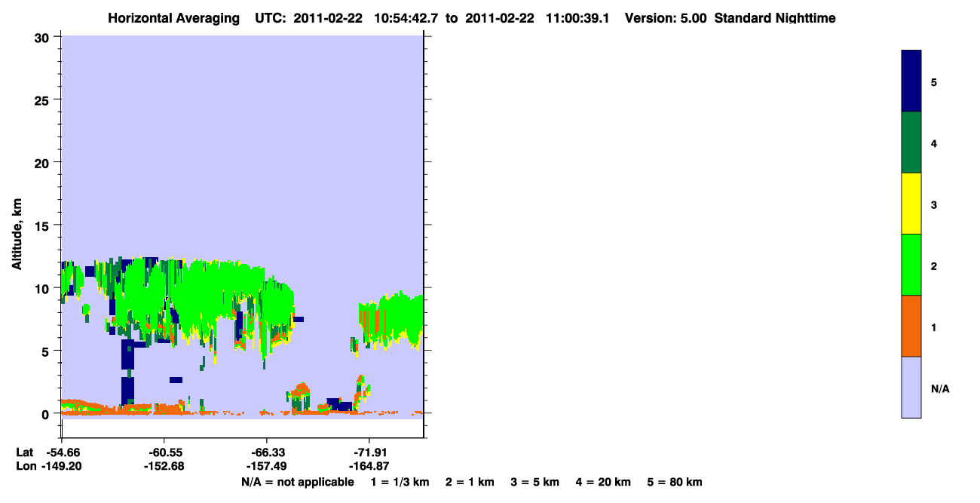Screen dimensions: 980x503
Task: Select the orange colorbar segment labeled 1
Action: tap(911, 326)
